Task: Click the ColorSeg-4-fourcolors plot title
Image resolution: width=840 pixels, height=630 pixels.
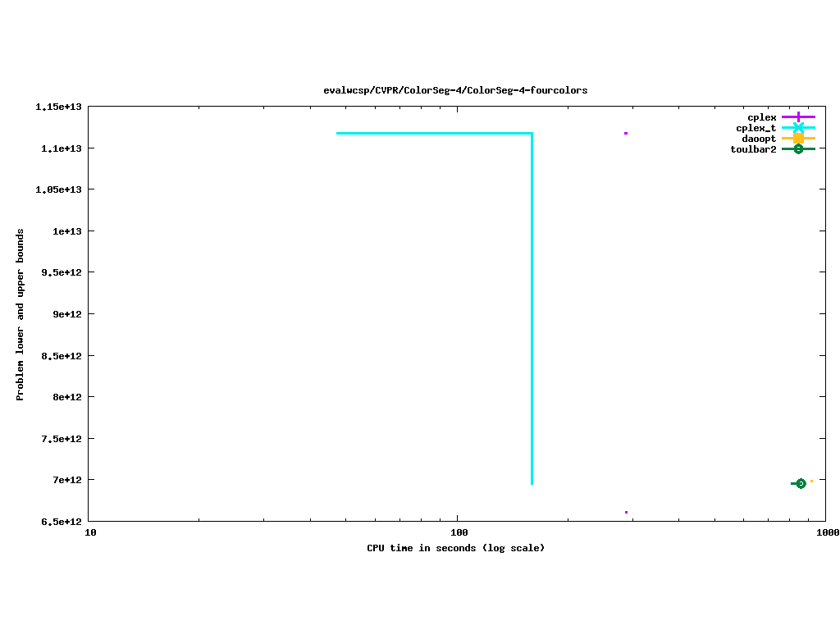Action: pos(455,90)
